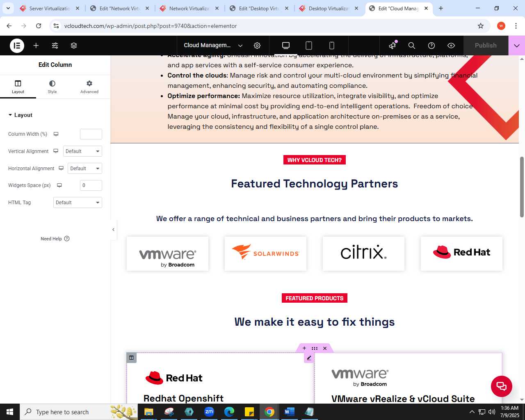
Task: Click the FEATURED PRODUCTS badge
Action: [315, 298]
